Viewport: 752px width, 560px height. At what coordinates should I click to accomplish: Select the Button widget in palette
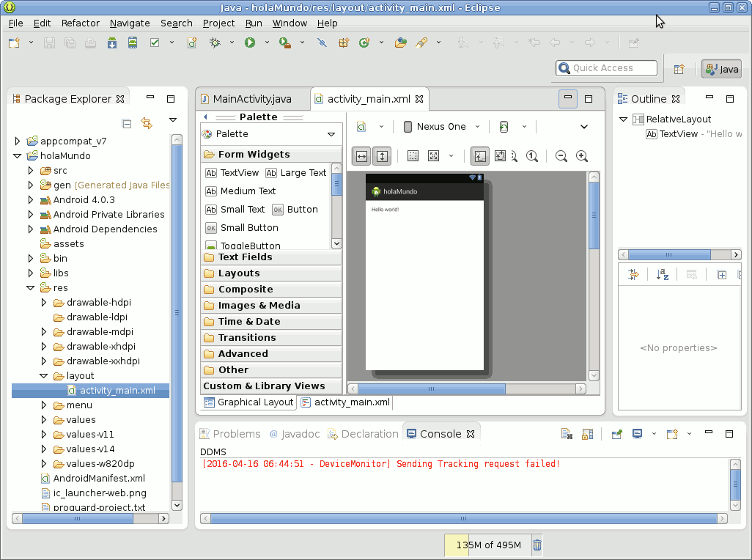click(295, 210)
